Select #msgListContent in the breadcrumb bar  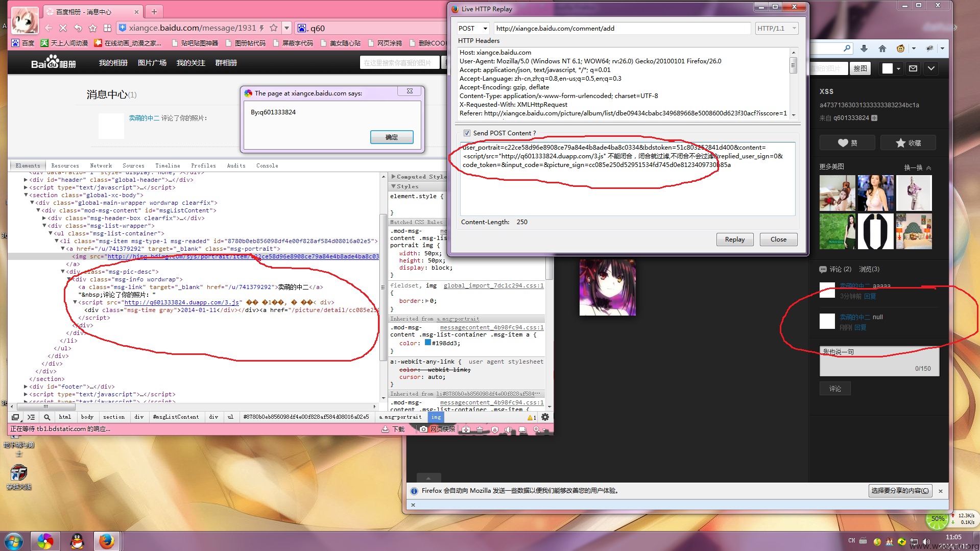click(x=176, y=417)
